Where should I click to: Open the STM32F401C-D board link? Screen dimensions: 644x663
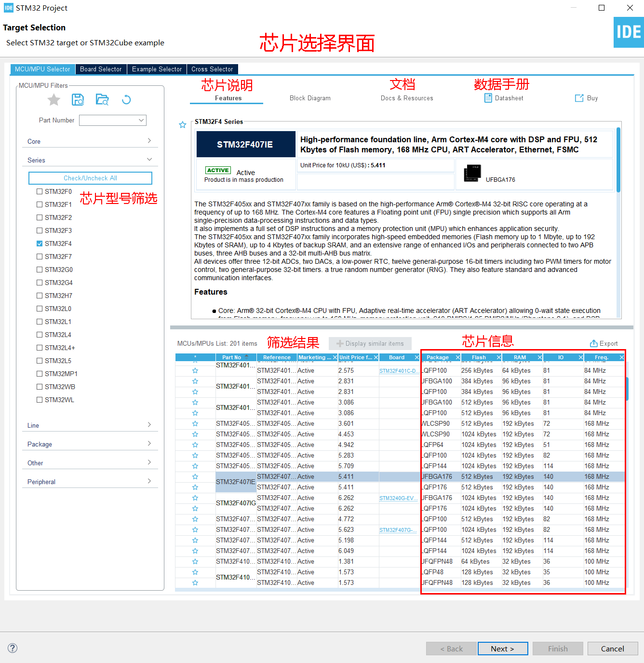(398, 371)
